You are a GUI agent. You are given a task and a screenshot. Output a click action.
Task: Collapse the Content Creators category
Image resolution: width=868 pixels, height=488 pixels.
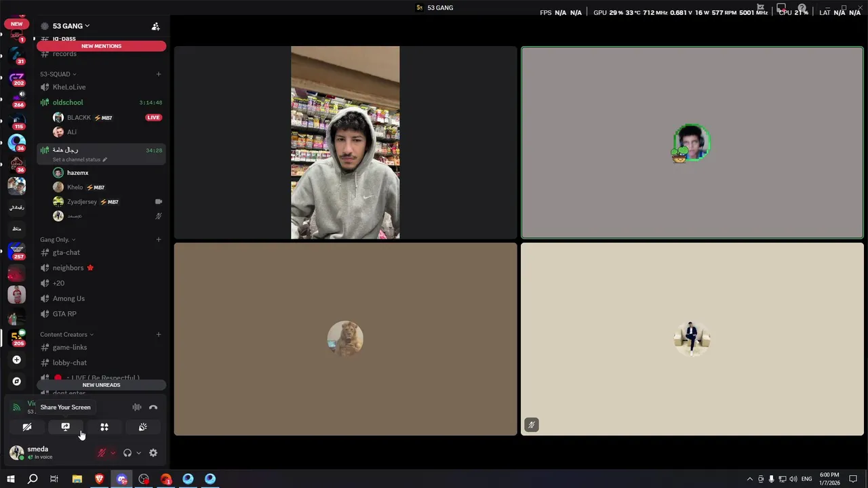(x=66, y=334)
